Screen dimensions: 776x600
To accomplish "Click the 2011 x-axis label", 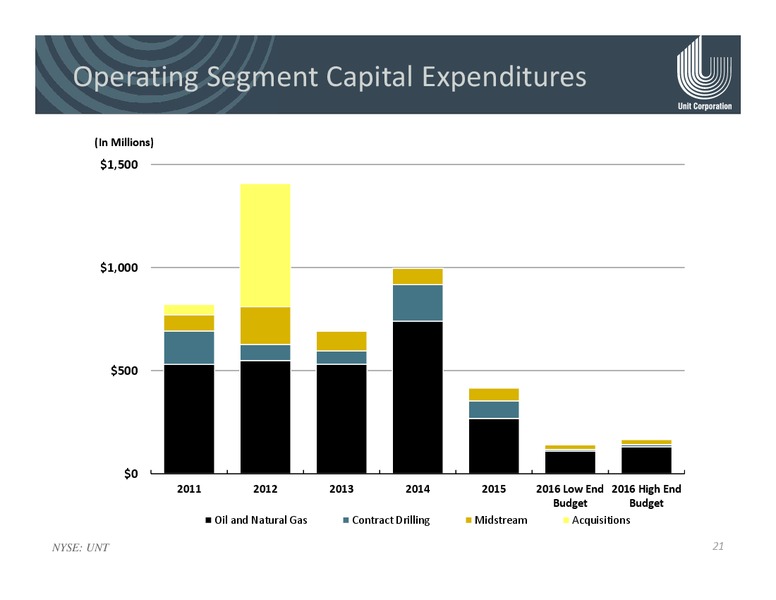I will (189, 489).
